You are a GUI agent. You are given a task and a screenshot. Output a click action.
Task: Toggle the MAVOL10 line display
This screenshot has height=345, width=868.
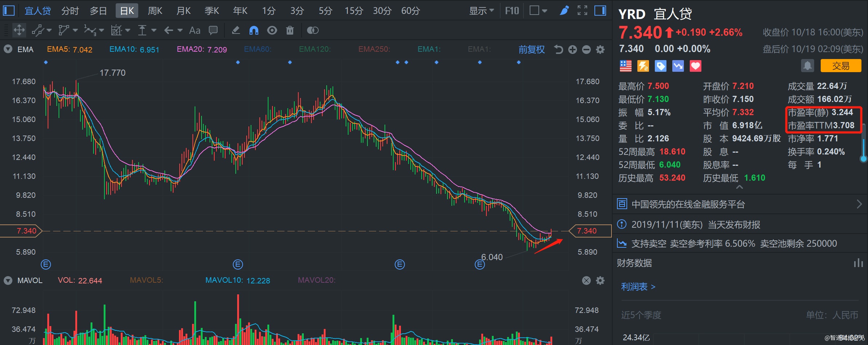[238, 281]
